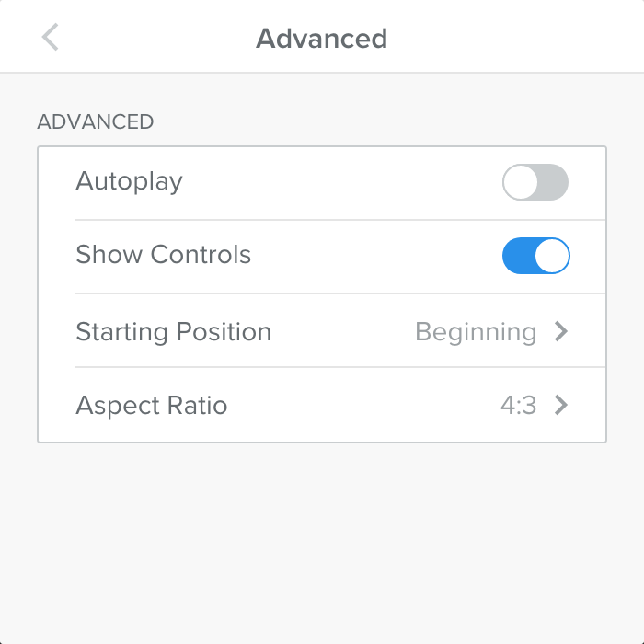Click the empty space in the Starting Position row
This screenshot has width=644, height=644.
tap(340, 331)
